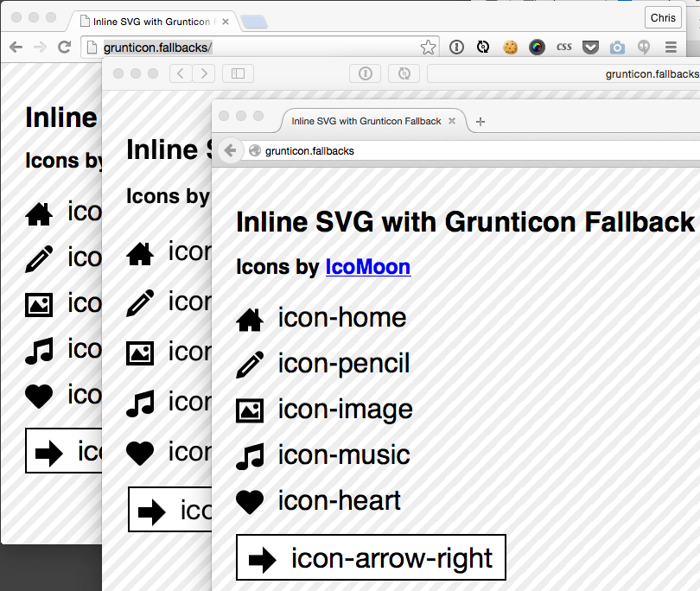This screenshot has width=700, height=591.
Task: Click the globe site identity icon in Firefox
Action: pos(255,151)
